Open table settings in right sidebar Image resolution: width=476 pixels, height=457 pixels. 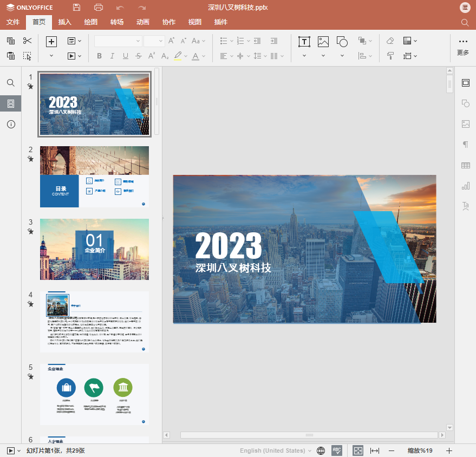pyautogui.click(x=465, y=165)
